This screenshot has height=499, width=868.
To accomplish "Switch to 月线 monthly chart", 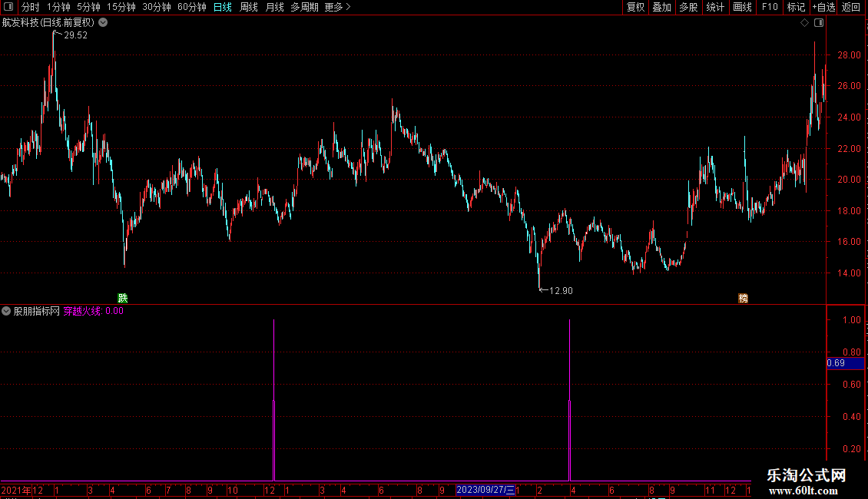I will [x=274, y=7].
